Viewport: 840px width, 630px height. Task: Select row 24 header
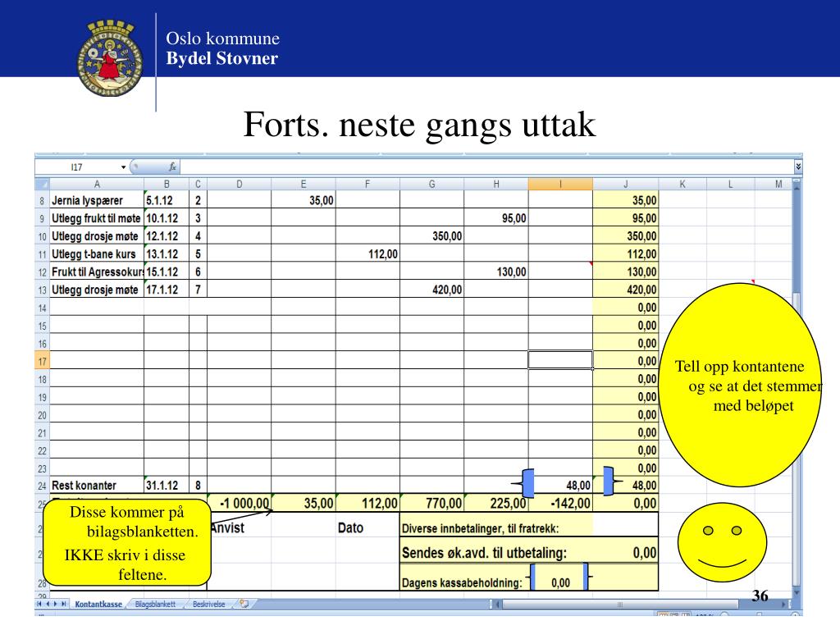pyautogui.click(x=42, y=486)
